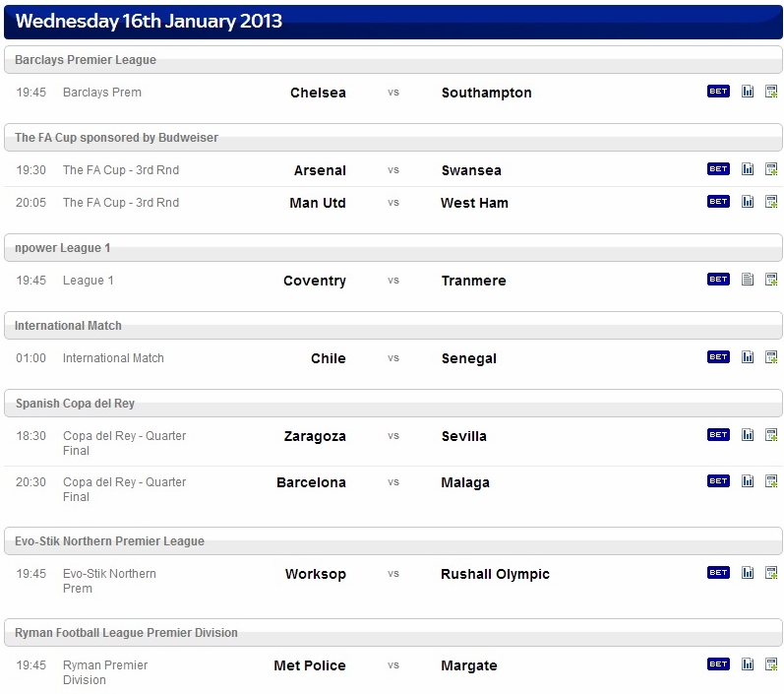
Task: Click the BET icon for Man Utd vs West Ham
Action: [x=718, y=202]
